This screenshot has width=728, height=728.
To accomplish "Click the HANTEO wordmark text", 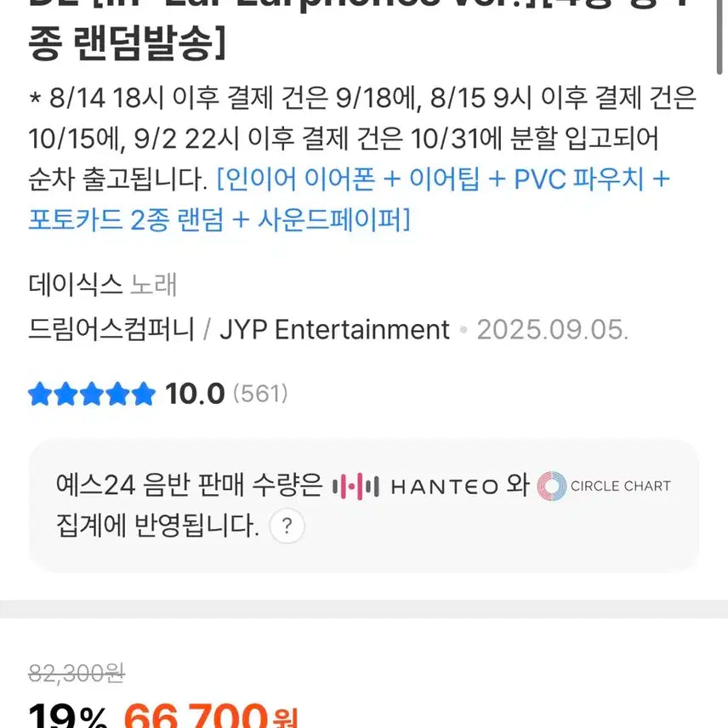I will tap(444, 486).
